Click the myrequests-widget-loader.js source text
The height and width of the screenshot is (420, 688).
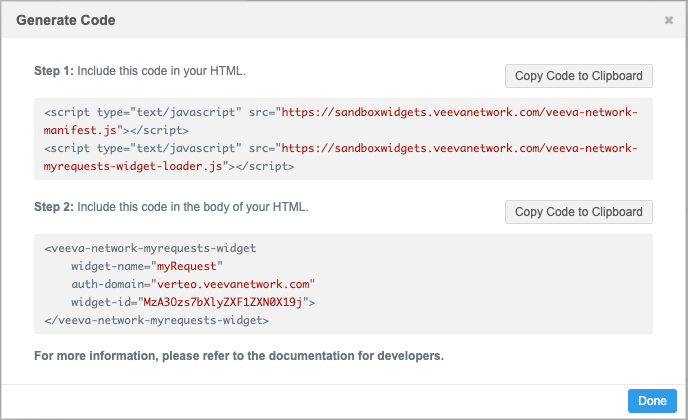[x=138, y=165]
